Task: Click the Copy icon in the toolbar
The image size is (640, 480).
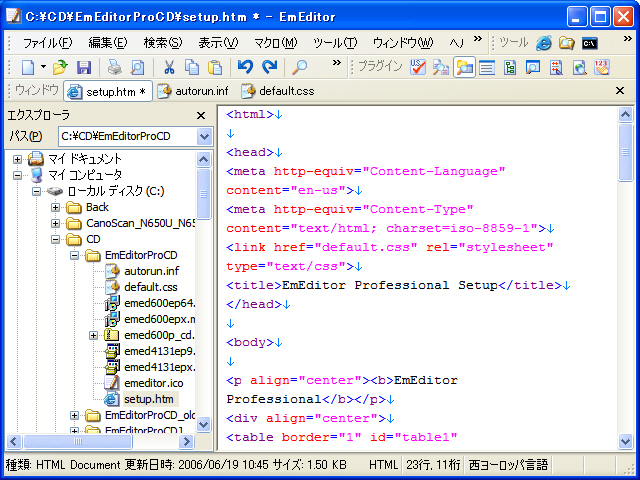Action: point(191,67)
